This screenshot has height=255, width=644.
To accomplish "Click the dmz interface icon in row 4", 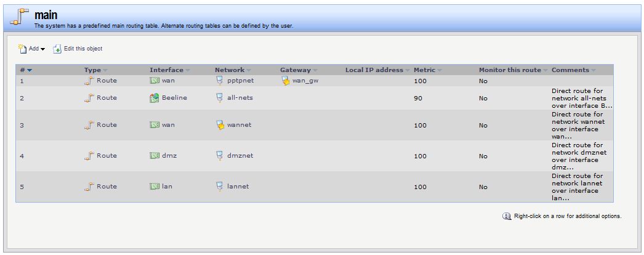I will [x=155, y=156].
